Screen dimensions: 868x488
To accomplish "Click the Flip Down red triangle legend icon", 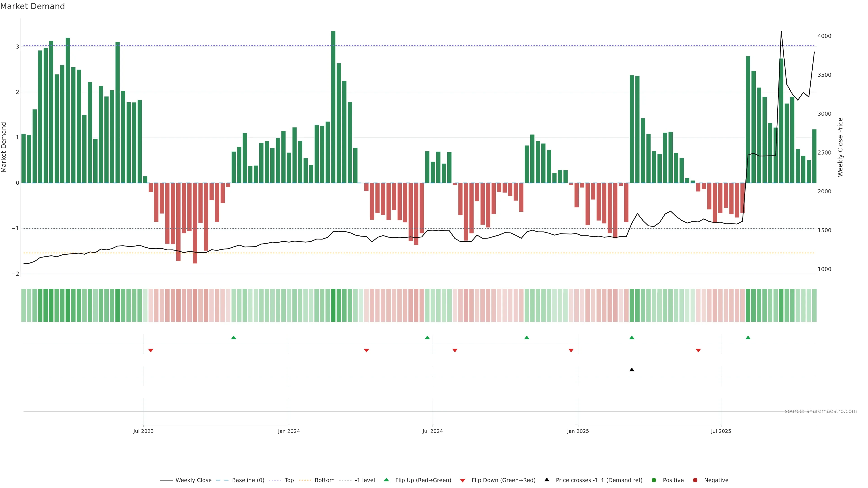I will pyautogui.click(x=463, y=480).
